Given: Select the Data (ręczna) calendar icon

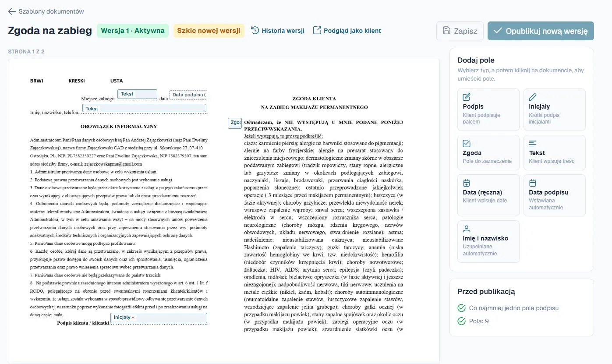Looking at the screenshot, I should click(x=467, y=183).
